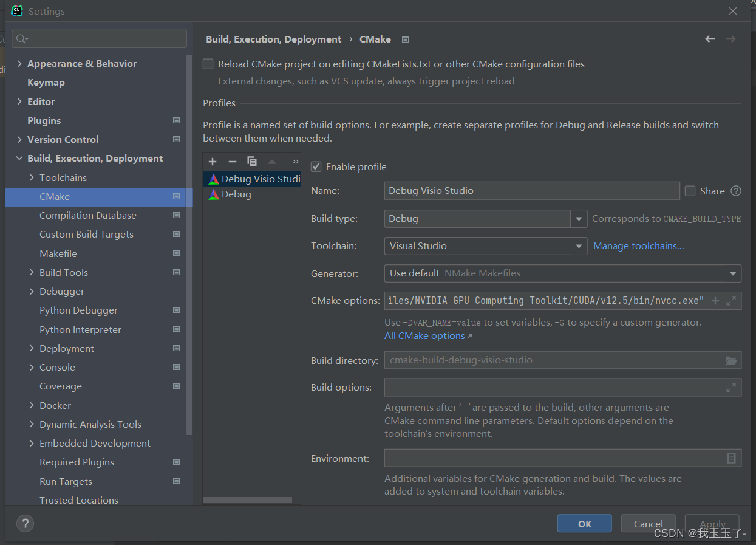This screenshot has width=756, height=545.
Task: Enable reload CMake project on editing checkbox
Action: coord(208,64)
